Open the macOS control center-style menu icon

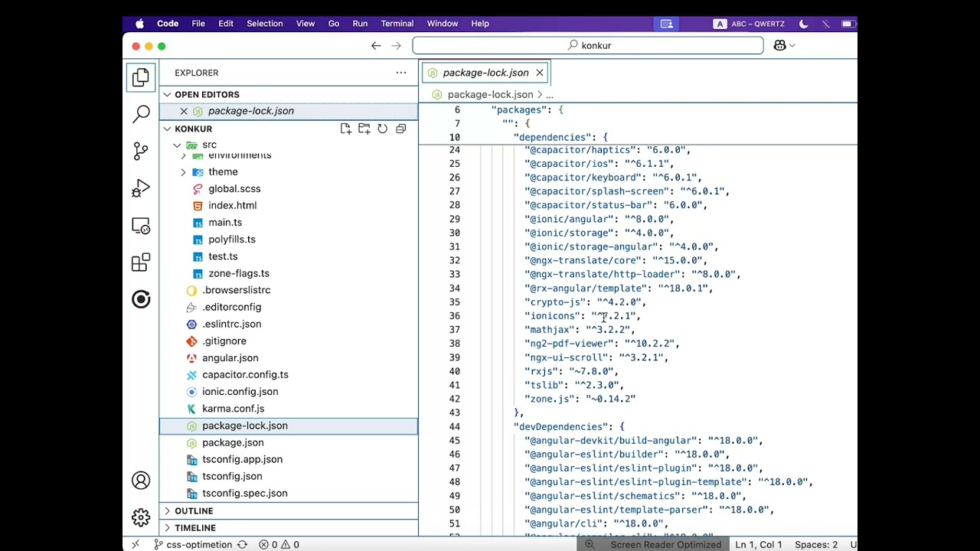click(x=667, y=24)
